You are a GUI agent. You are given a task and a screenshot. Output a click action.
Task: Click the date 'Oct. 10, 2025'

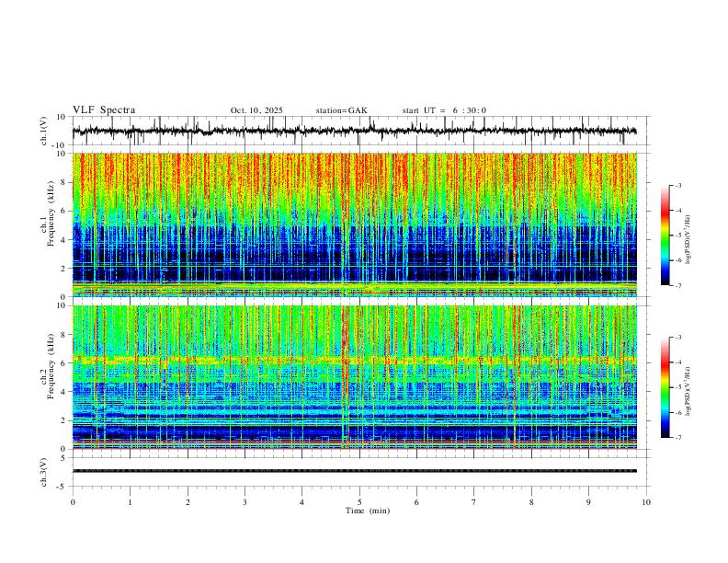point(256,110)
